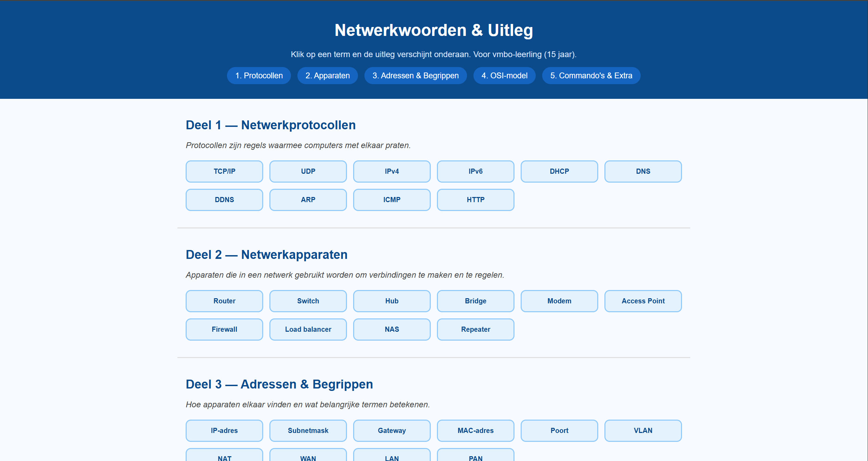
Task: Click the Load balancer button
Action: (308, 329)
